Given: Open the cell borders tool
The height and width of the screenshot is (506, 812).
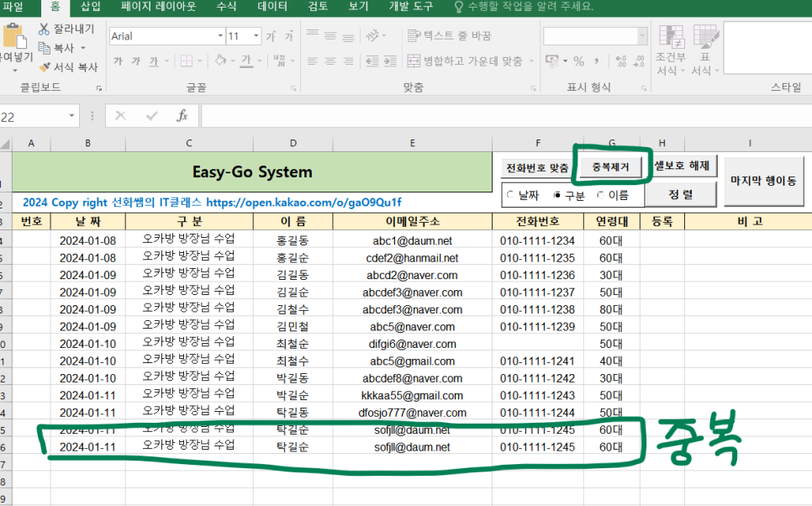Looking at the screenshot, I should tap(187, 61).
